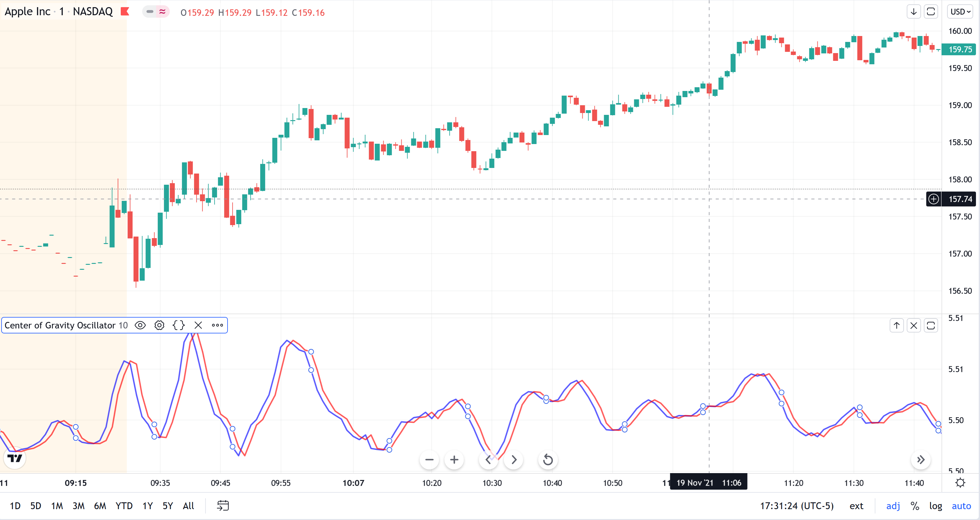Click the open value O159.29

[x=197, y=12]
